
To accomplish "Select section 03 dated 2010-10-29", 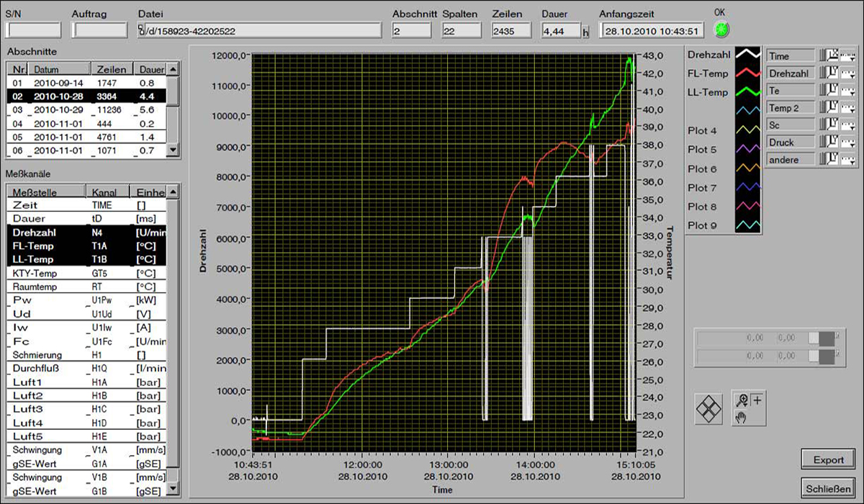I will tap(86, 109).
